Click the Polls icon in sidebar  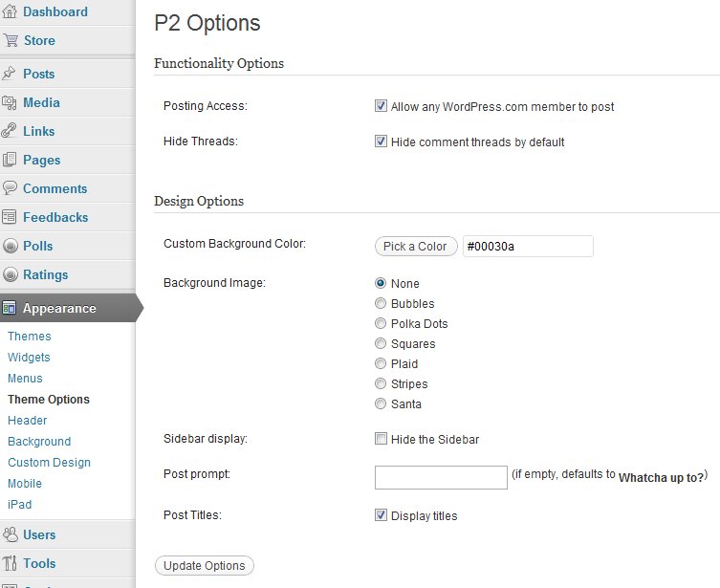tap(10, 246)
